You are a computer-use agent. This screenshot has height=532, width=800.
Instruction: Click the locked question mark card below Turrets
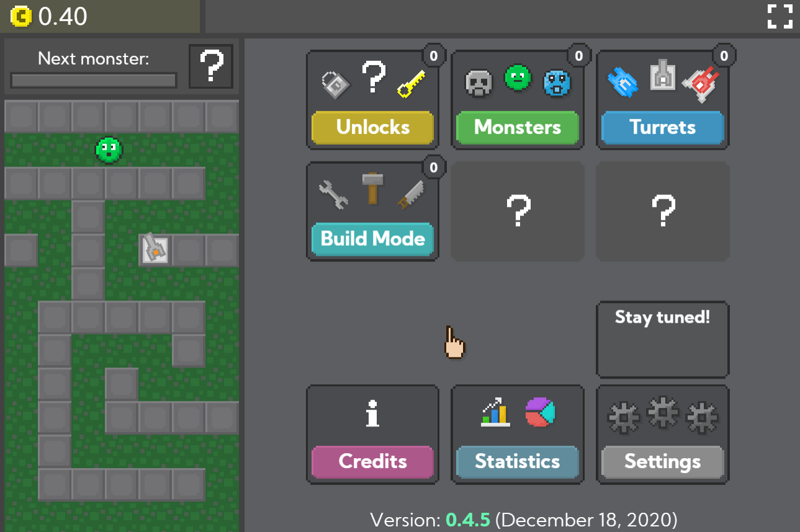click(663, 211)
